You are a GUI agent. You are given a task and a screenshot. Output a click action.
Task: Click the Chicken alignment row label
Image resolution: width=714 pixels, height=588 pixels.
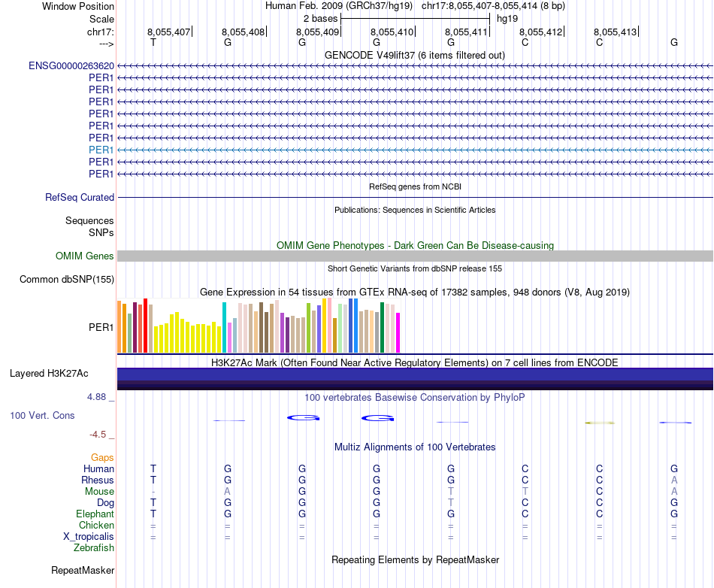tap(96, 525)
